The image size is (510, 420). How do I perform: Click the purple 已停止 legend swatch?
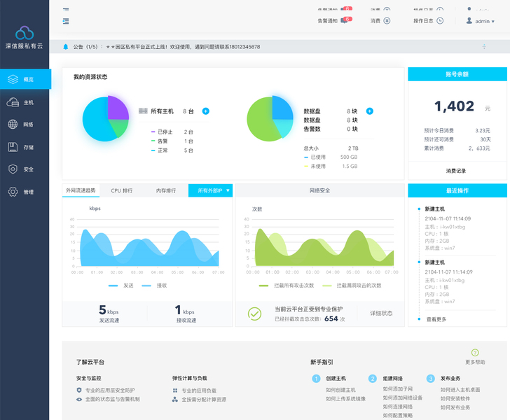tap(153, 132)
